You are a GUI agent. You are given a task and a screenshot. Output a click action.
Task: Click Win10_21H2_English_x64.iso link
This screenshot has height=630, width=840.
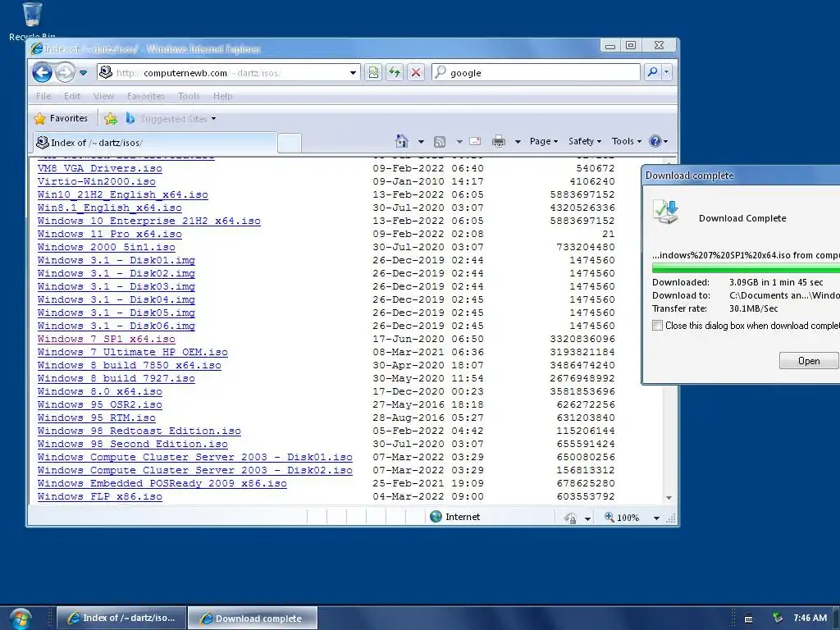123,194
